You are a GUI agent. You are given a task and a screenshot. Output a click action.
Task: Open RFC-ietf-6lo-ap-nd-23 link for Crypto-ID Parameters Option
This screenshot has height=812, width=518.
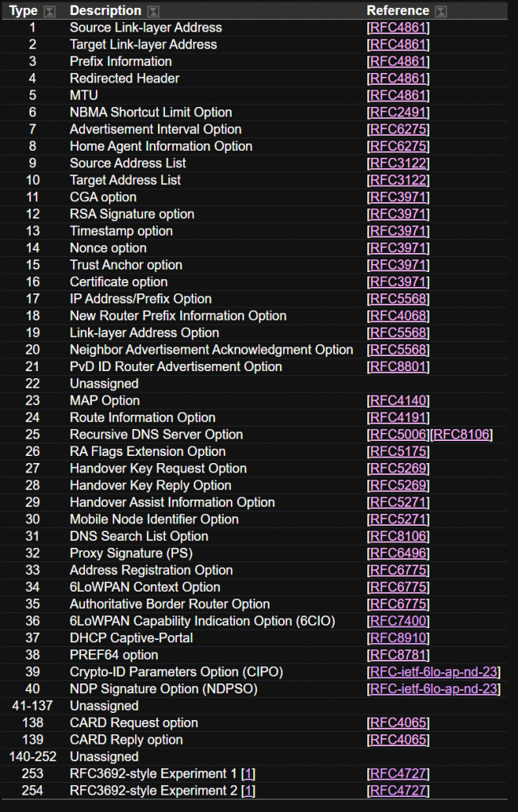tap(434, 672)
